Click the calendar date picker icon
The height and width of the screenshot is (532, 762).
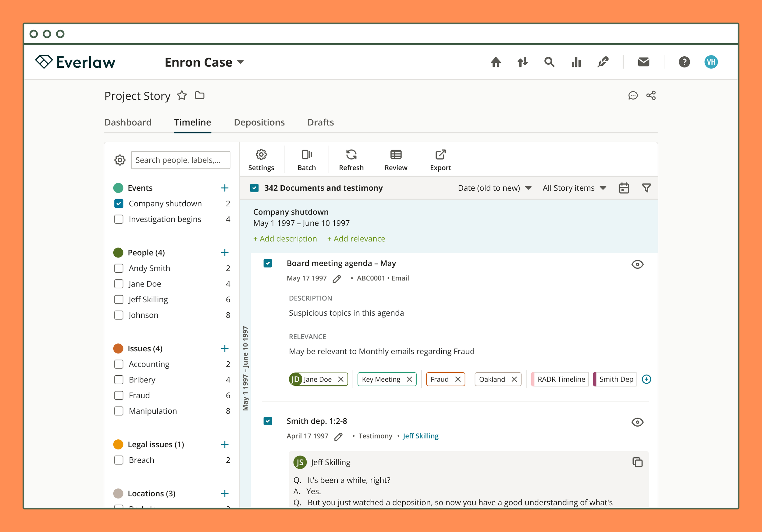point(624,188)
